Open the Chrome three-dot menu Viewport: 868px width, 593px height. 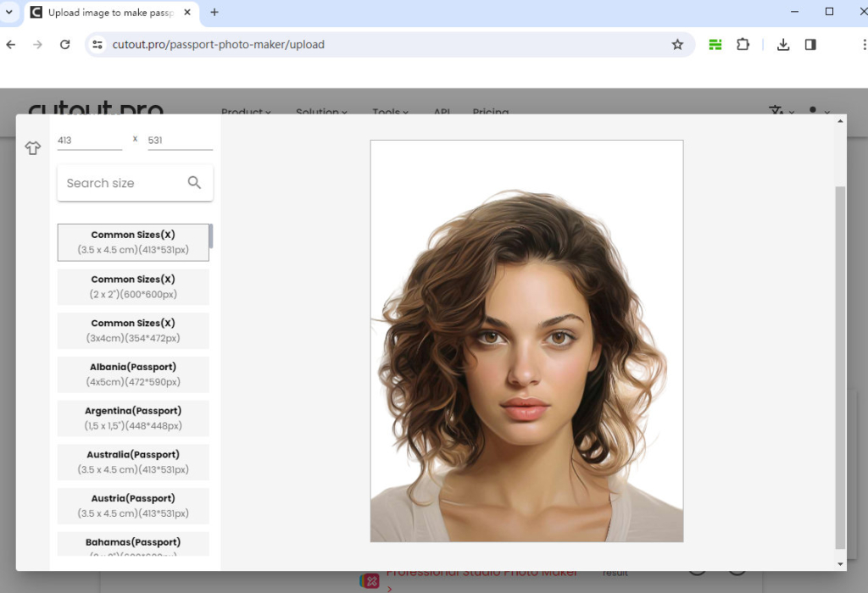pyautogui.click(x=864, y=44)
